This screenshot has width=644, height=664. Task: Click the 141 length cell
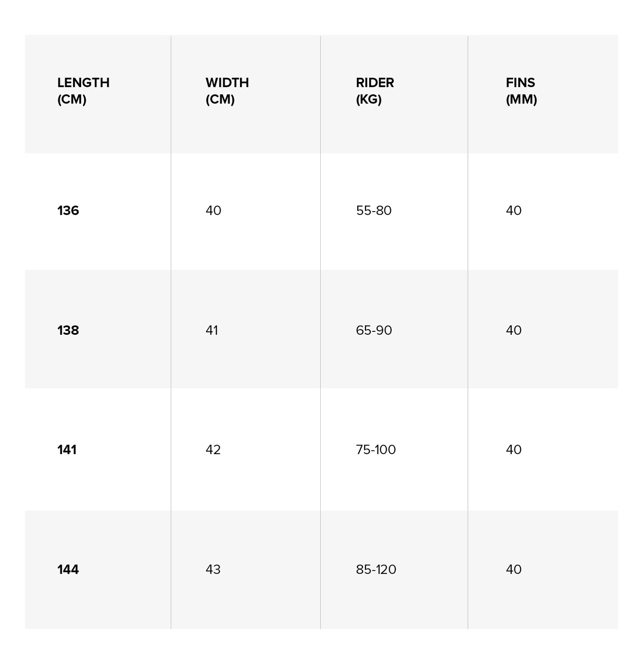pos(67,450)
